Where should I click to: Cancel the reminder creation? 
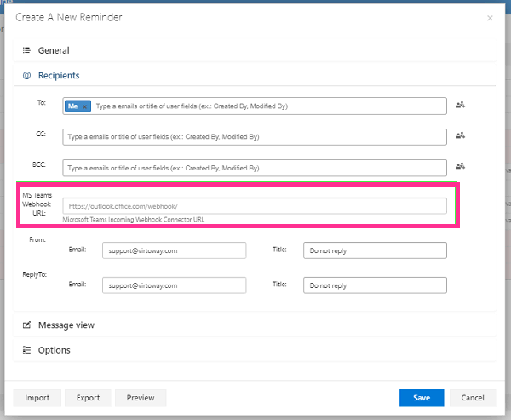point(473,398)
